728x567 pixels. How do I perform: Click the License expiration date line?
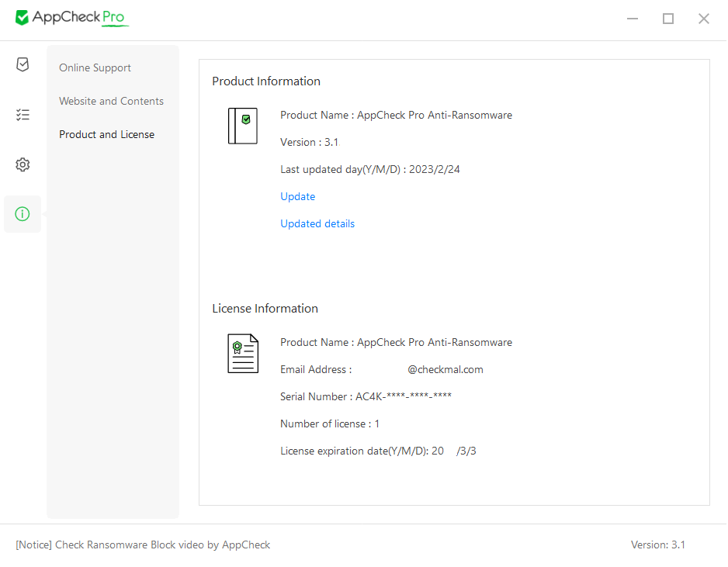(378, 451)
